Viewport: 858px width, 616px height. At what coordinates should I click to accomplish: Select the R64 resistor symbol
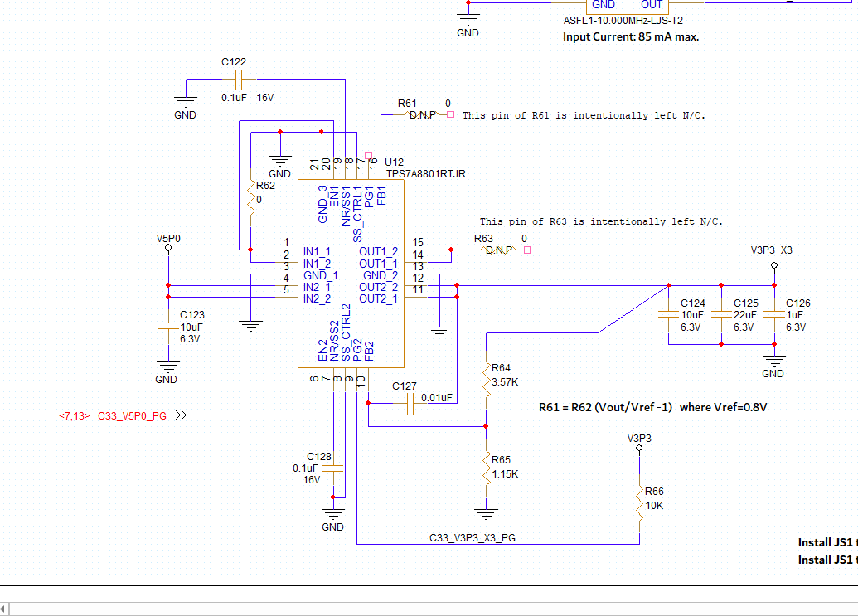coord(487,379)
